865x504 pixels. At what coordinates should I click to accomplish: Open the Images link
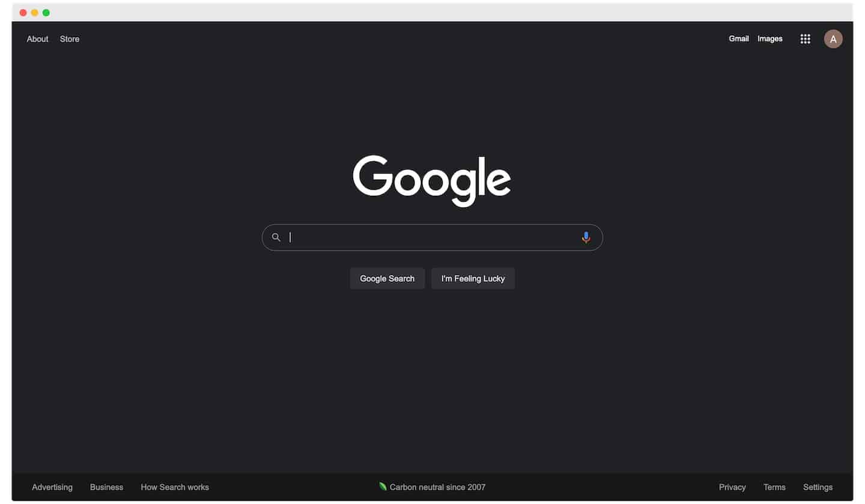770,38
